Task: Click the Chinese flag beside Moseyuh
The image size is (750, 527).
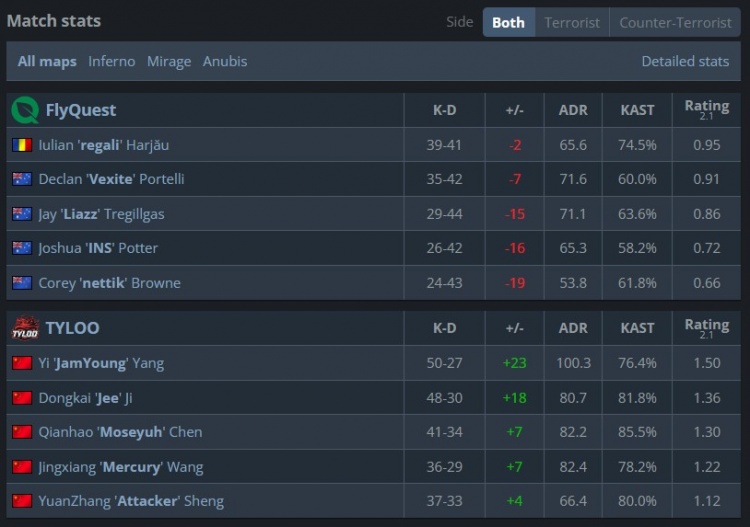Action: click(22, 432)
